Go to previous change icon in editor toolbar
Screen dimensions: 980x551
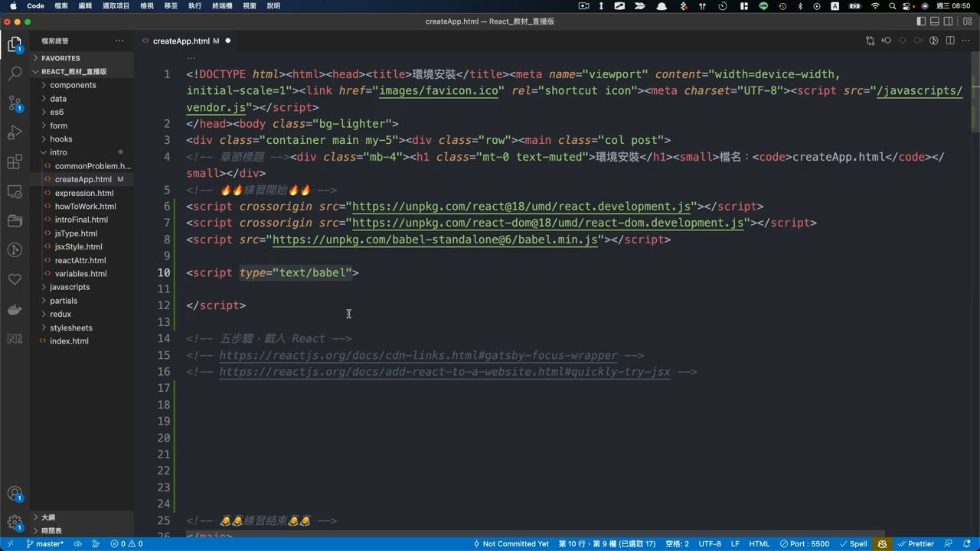(x=886, y=41)
